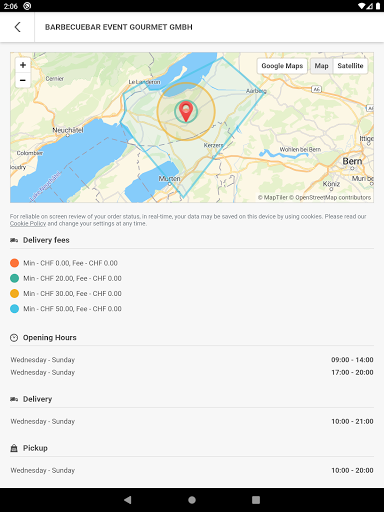Click the Pickup bag icon

14,448
